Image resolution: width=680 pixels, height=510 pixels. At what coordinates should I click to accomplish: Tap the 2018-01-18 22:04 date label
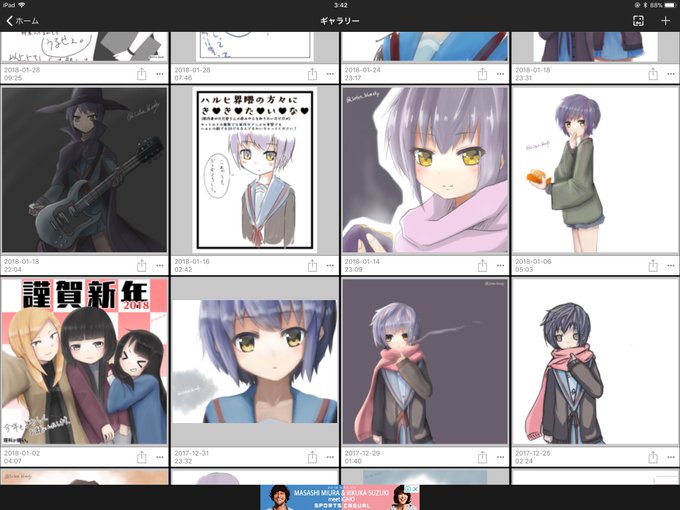tap(22, 265)
